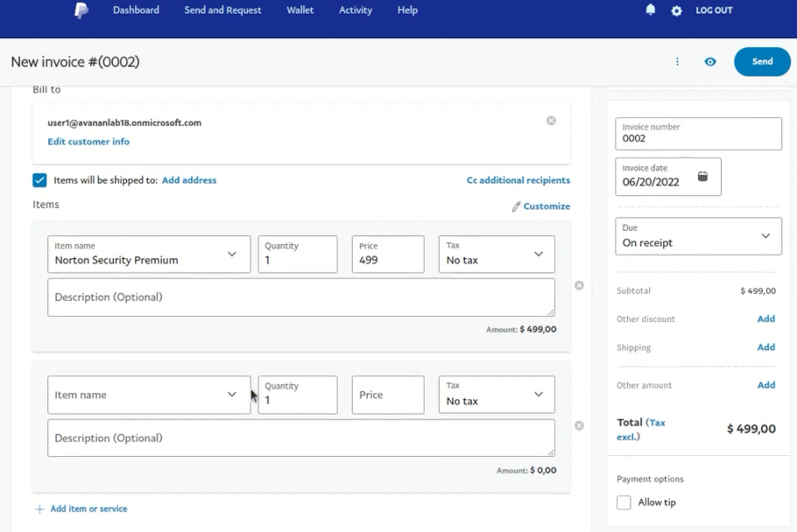Viewport: 797px width, 532px height.
Task: Click LOG OUT
Action: point(714,10)
